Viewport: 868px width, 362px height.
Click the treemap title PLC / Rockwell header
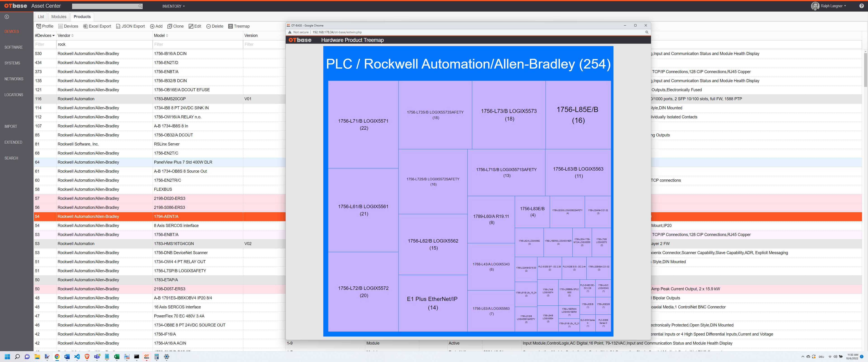[x=468, y=64]
